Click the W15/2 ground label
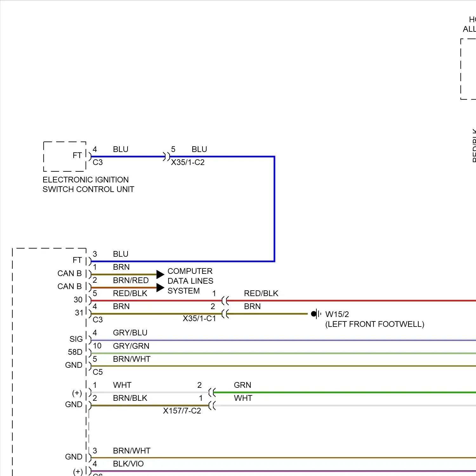 click(337, 314)
